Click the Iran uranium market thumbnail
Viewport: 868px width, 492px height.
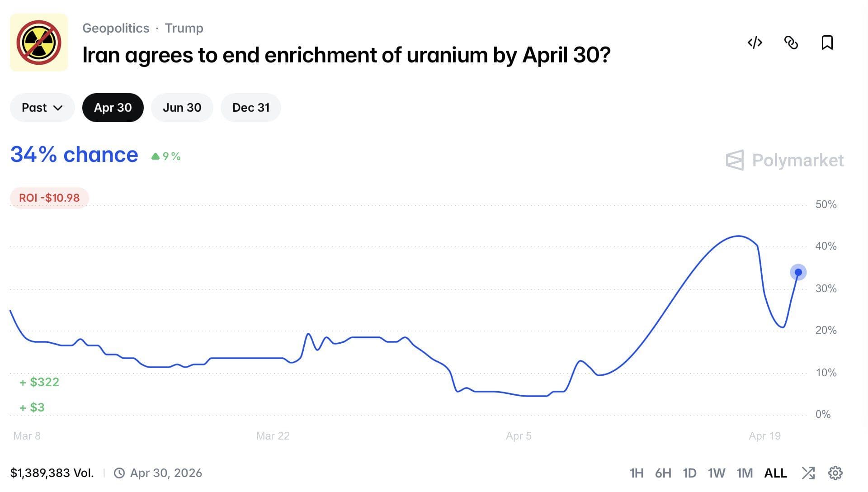pyautogui.click(x=39, y=43)
